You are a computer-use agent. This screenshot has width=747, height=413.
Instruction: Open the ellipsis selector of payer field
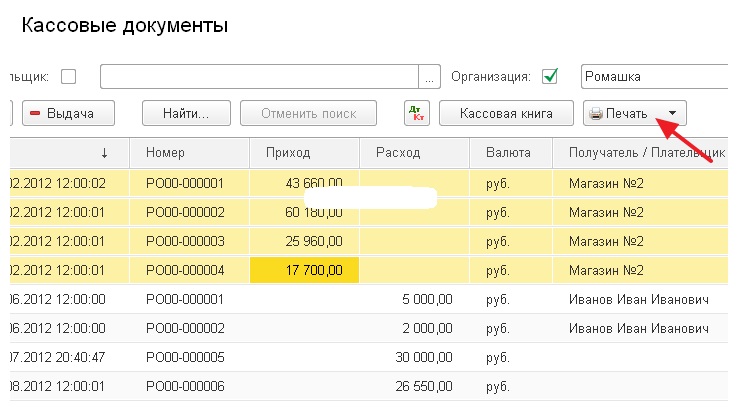click(x=429, y=77)
